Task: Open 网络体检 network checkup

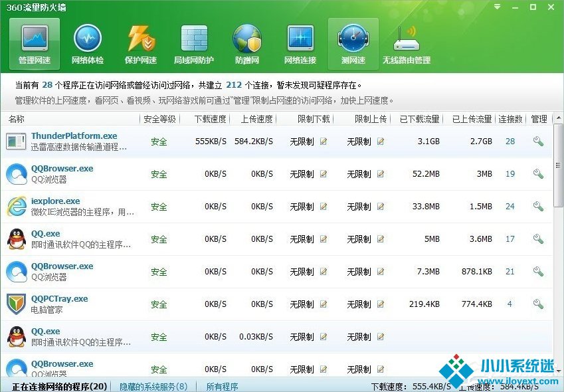Action: 88,43
